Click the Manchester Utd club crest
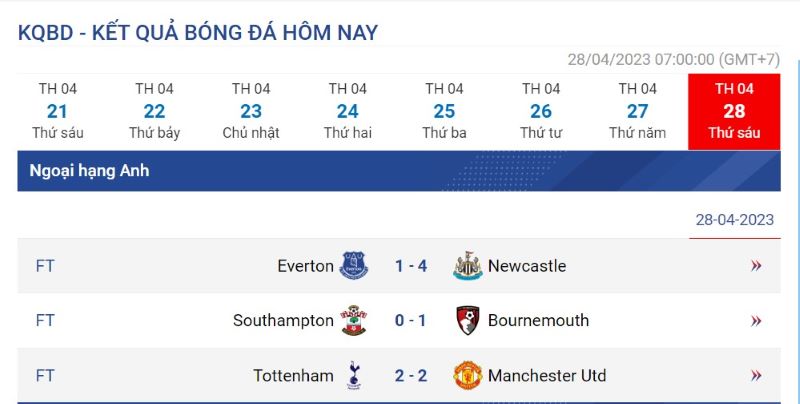This screenshot has width=800, height=404. click(x=467, y=376)
